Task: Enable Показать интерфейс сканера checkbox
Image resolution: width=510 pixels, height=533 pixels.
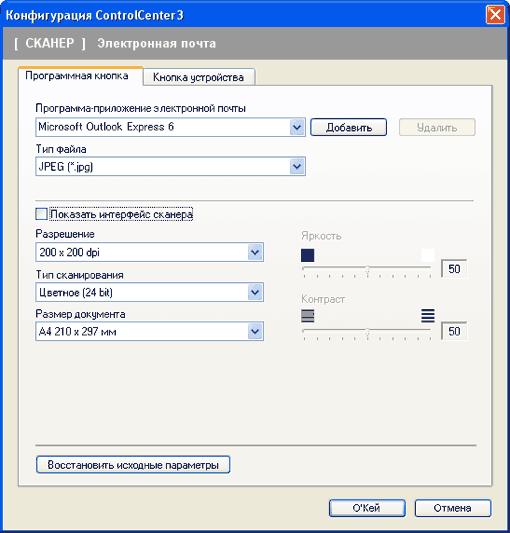Action: (x=41, y=214)
